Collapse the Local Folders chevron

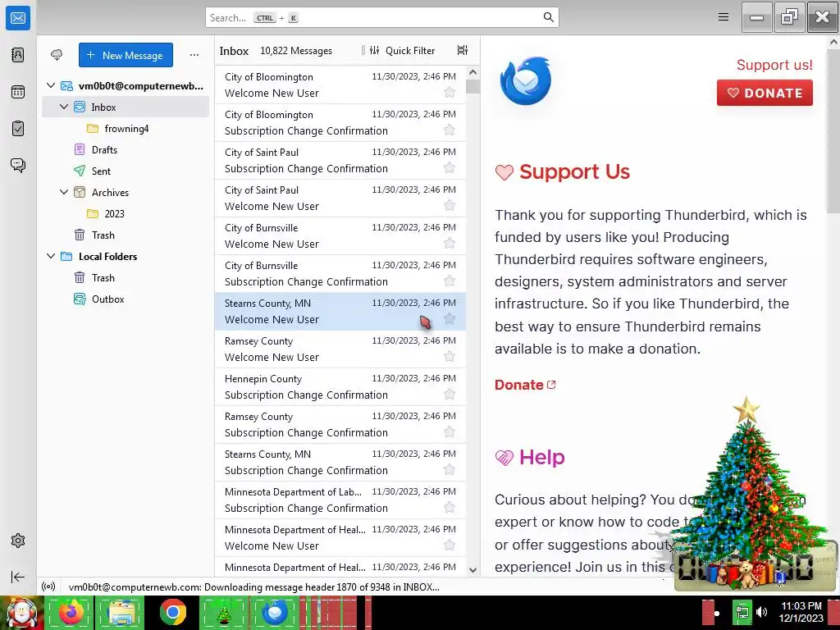(51, 256)
